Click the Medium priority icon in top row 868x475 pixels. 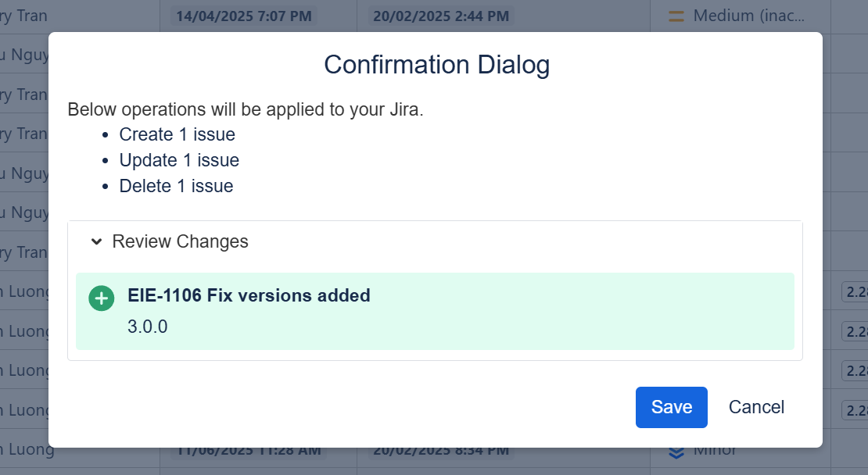676,16
